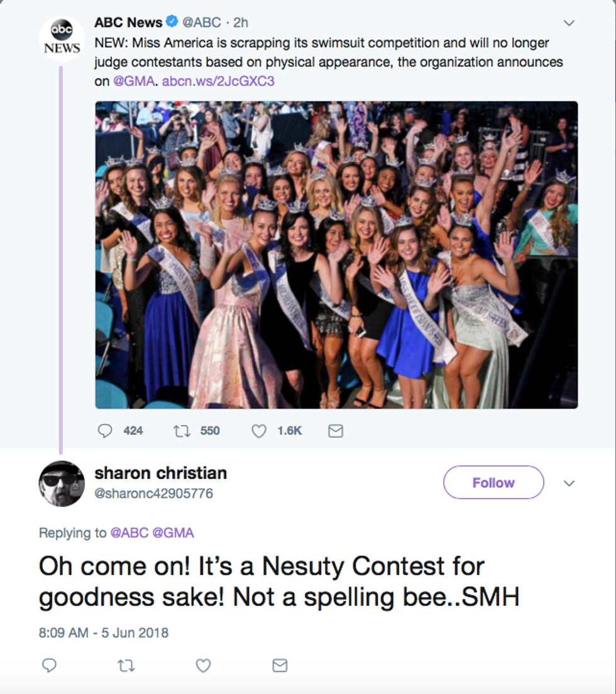Viewport: 616px width, 694px height.
Task: Open the ABC News profile avatar
Action: click(62, 38)
